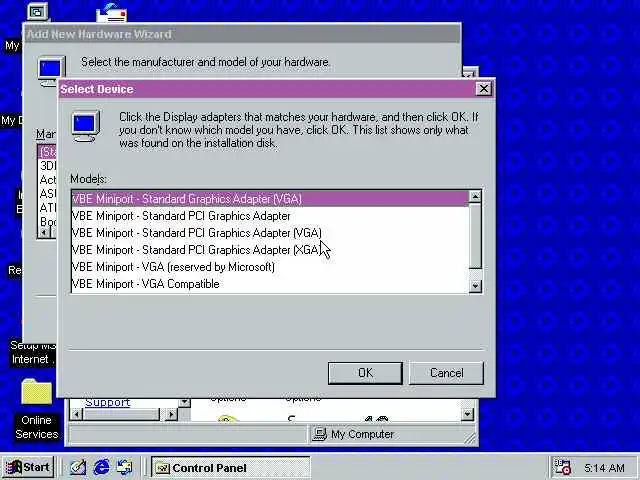Click Control Panel right pane scroll down arrow
The height and width of the screenshot is (480, 640).
[x=467, y=415]
